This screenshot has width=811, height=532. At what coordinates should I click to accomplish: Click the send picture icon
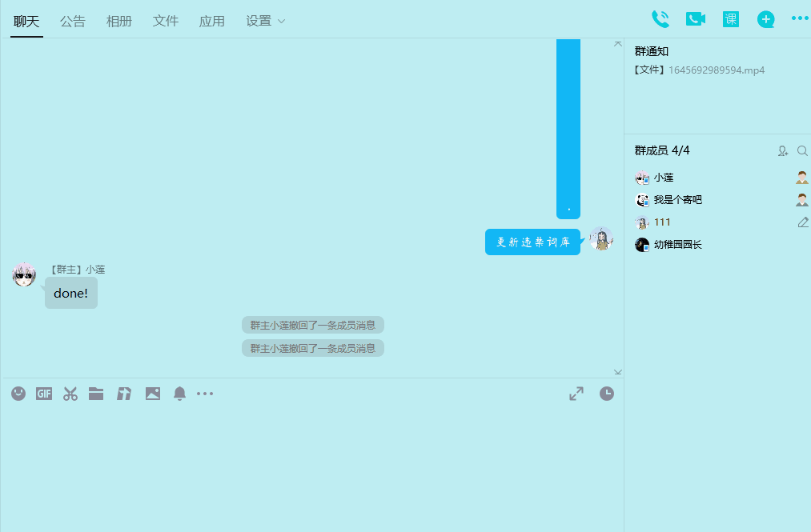153,394
